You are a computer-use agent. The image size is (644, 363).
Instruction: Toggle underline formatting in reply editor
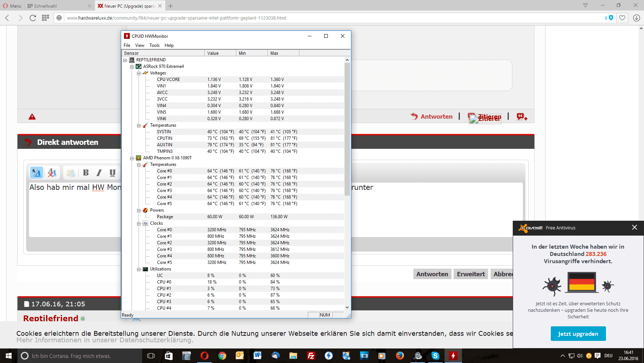tap(112, 173)
